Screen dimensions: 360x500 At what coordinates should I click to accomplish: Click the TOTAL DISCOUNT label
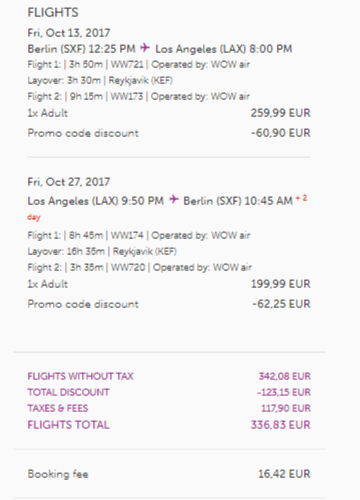68,392
